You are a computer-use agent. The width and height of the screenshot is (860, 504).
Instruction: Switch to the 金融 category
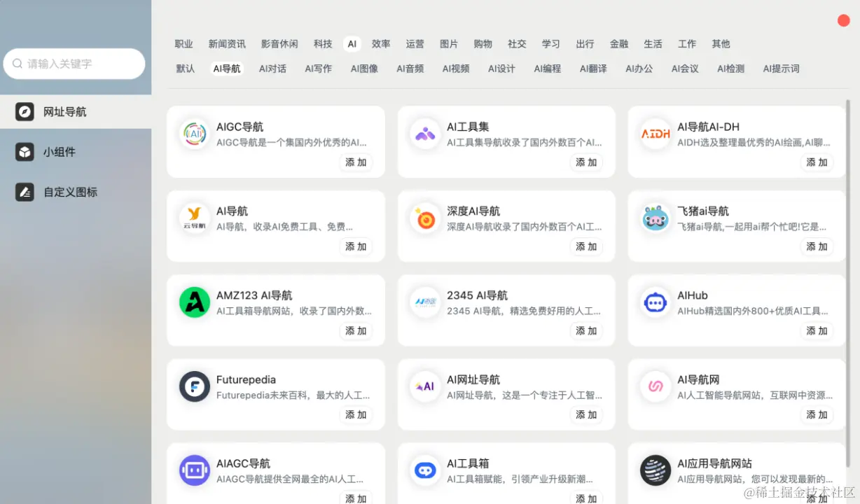pos(619,44)
